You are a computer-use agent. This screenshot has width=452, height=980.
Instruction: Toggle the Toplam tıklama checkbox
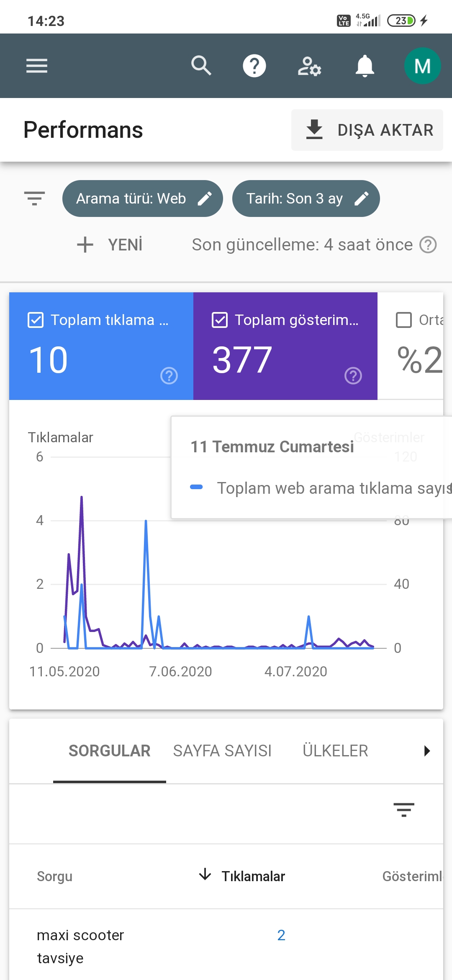click(36, 320)
